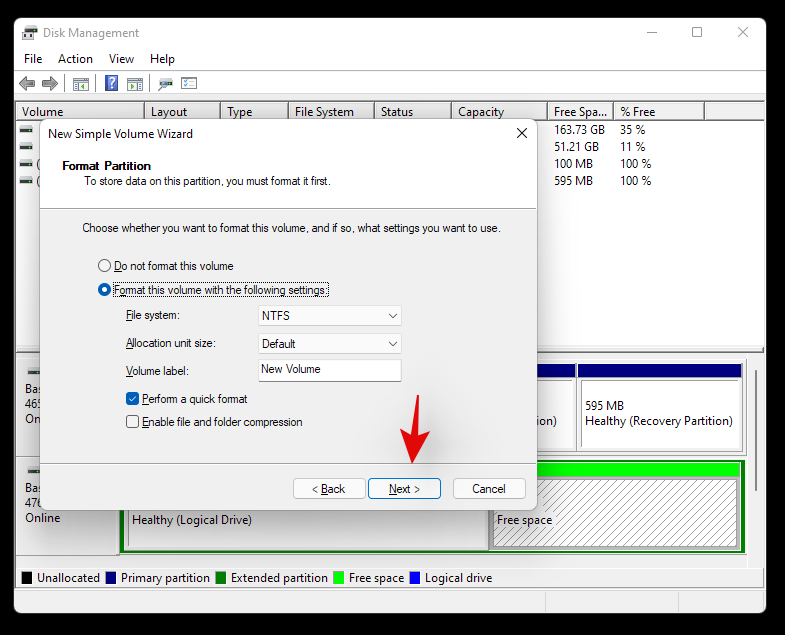This screenshot has height=635, width=785.
Task: Click the Next button in wizard
Action: (x=404, y=489)
